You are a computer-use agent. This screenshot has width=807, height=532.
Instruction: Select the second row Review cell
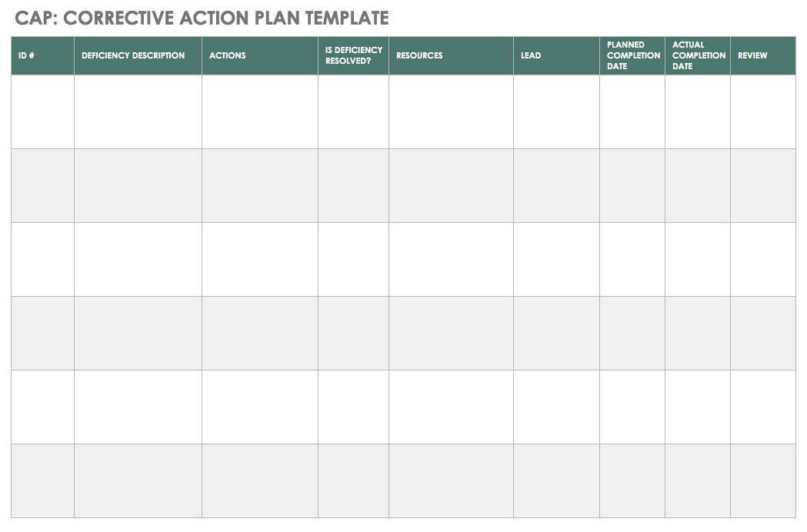tap(762, 185)
